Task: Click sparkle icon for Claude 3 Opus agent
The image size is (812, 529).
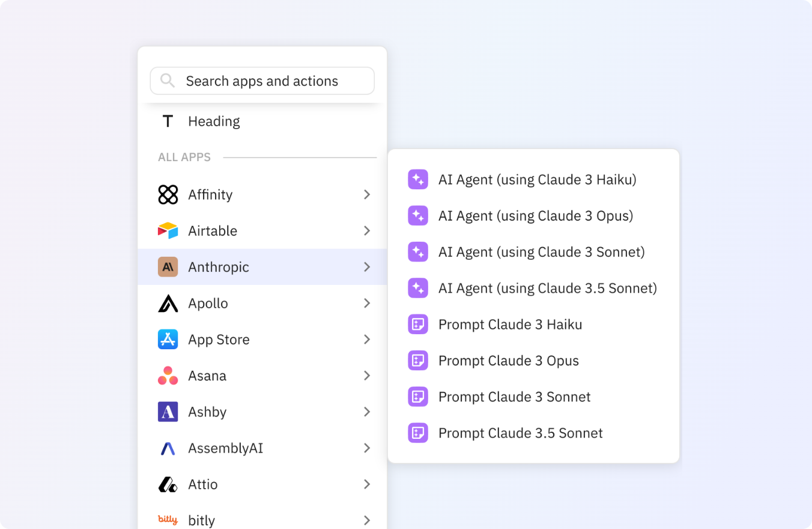Action: pos(418,216)
